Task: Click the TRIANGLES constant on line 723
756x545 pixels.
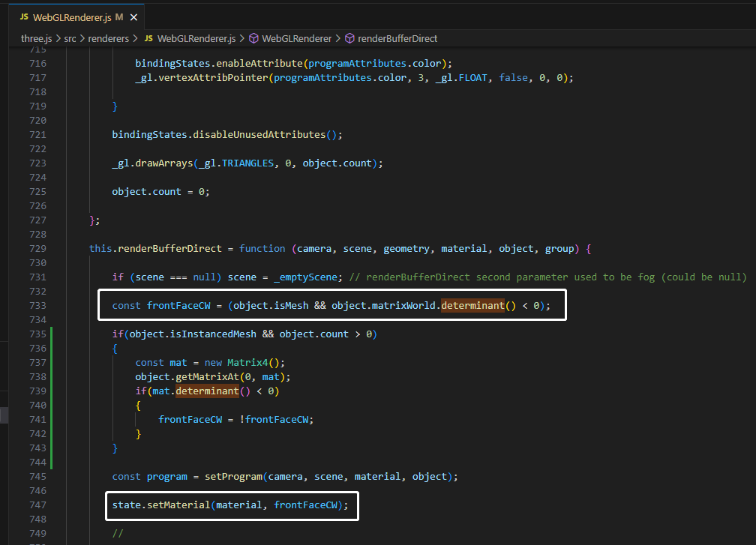Action: tap(247, 163)
